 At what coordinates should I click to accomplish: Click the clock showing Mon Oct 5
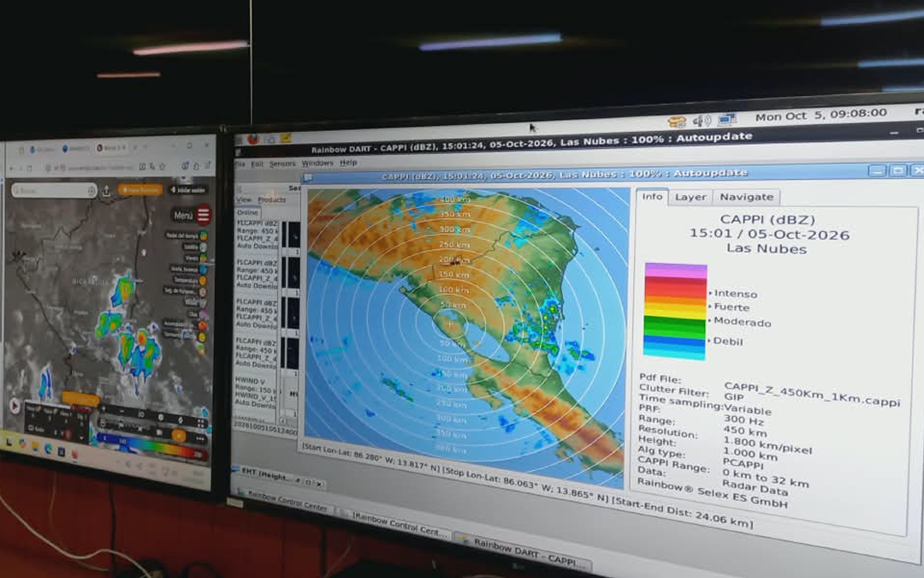820,116
